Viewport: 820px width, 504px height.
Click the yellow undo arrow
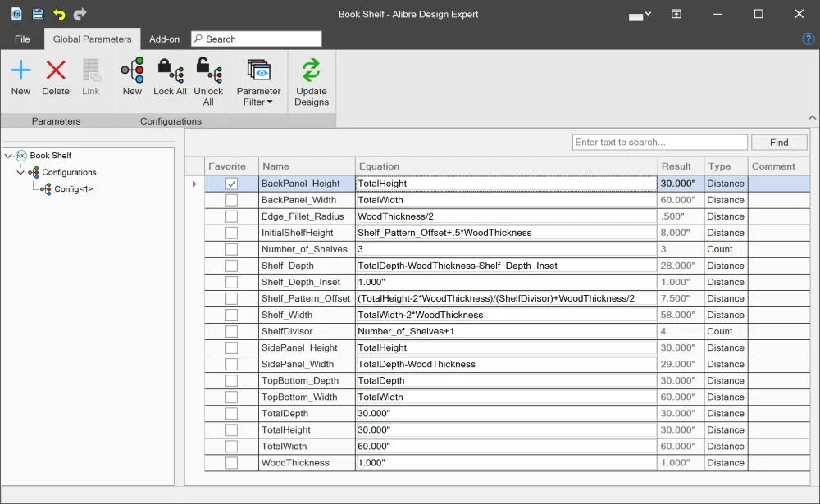[59, 14]
